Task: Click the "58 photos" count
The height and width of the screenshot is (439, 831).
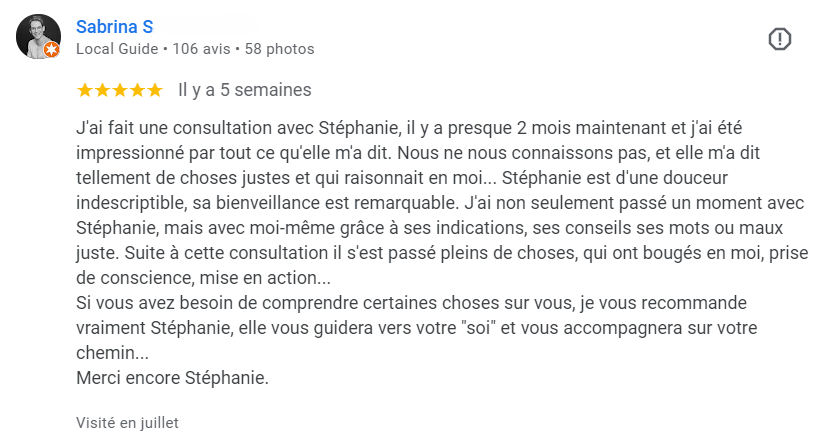Action: [279, 48]
